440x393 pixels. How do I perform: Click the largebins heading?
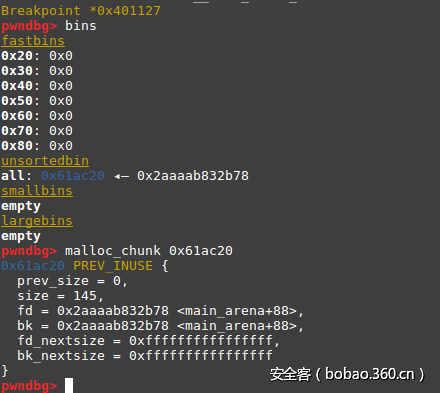37,221
